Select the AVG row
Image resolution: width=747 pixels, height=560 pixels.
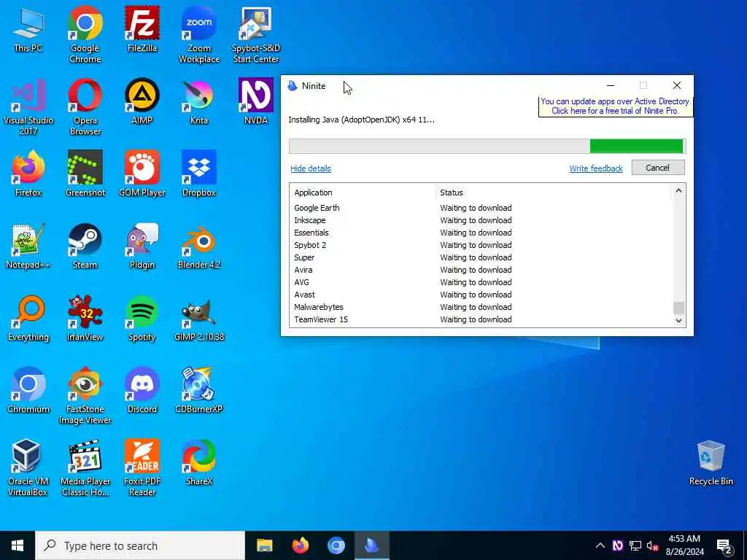(481, 282)
